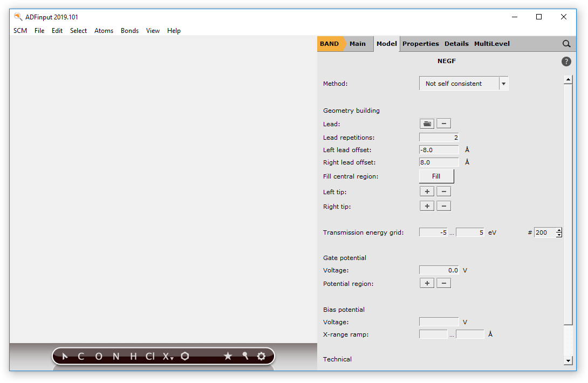The image size is (588, 383).
Task: Click the search magnifier icon
Action: click(566, 44)
